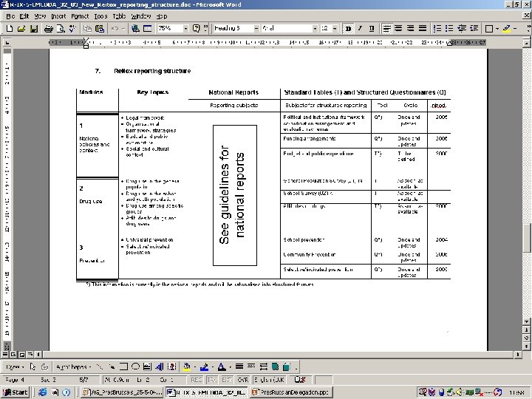Toggle REC macro recording in the status bar
The height and width of the screenshot is (399, 532).
pos(196,380)
